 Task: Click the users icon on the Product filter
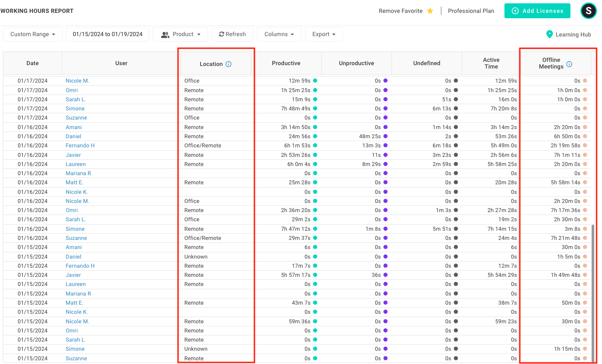coord(165,34)
